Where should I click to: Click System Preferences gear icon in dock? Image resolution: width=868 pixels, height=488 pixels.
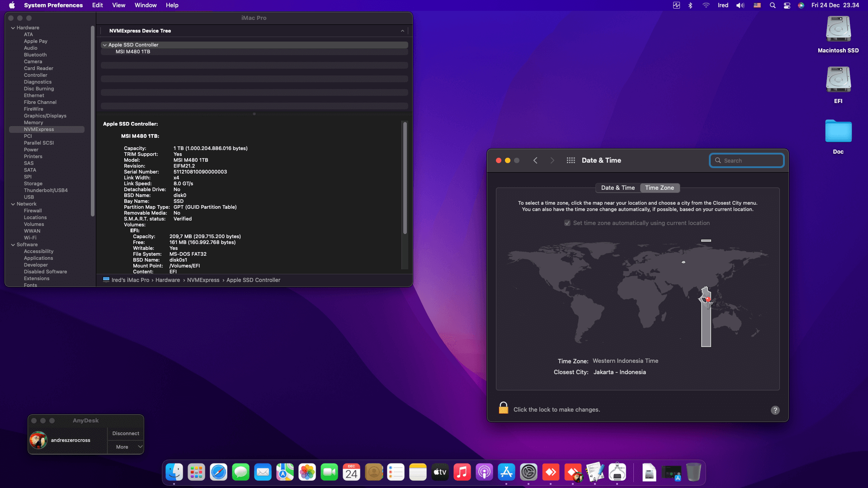528,472
